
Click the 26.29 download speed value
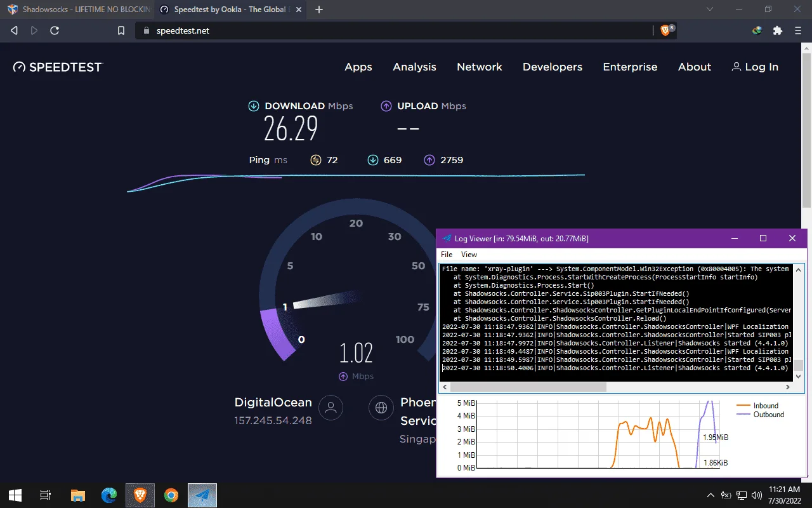pos(291,130)
